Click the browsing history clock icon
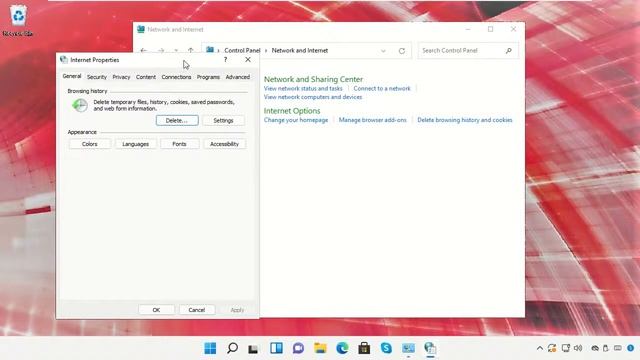The height and width of the screenshot is (360, 640). coord(80,105)
